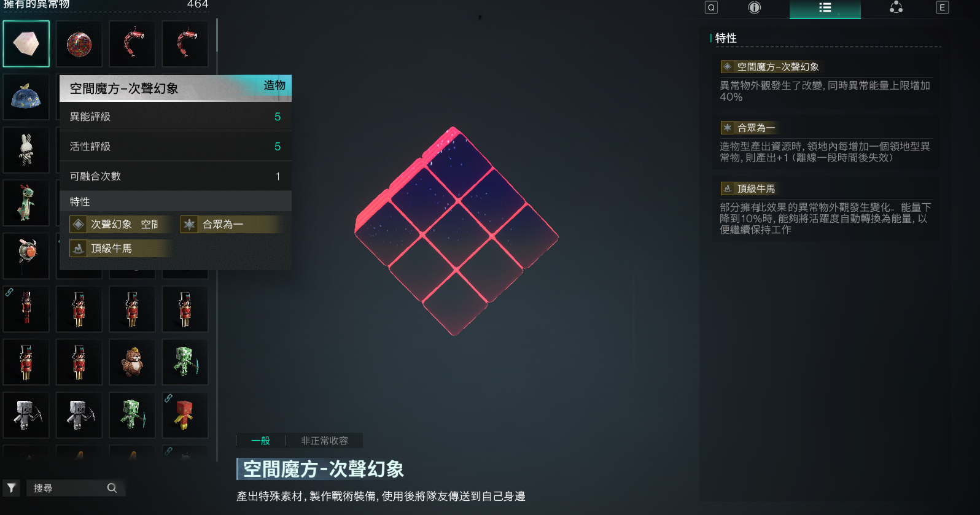
Task: Select the brown bear anomaly thumbnail
Action: click(x=132, y=362)
